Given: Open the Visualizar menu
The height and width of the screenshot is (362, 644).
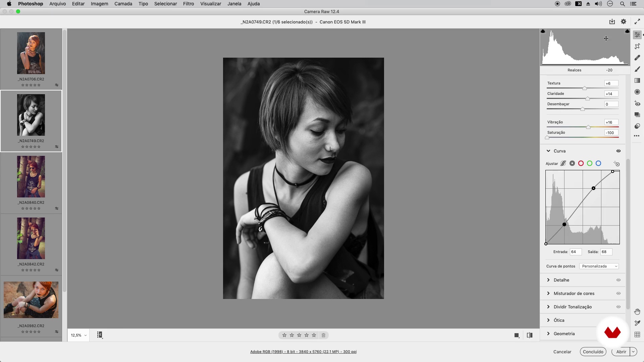Looking at the screenshot, I should (x=211, y=4).
